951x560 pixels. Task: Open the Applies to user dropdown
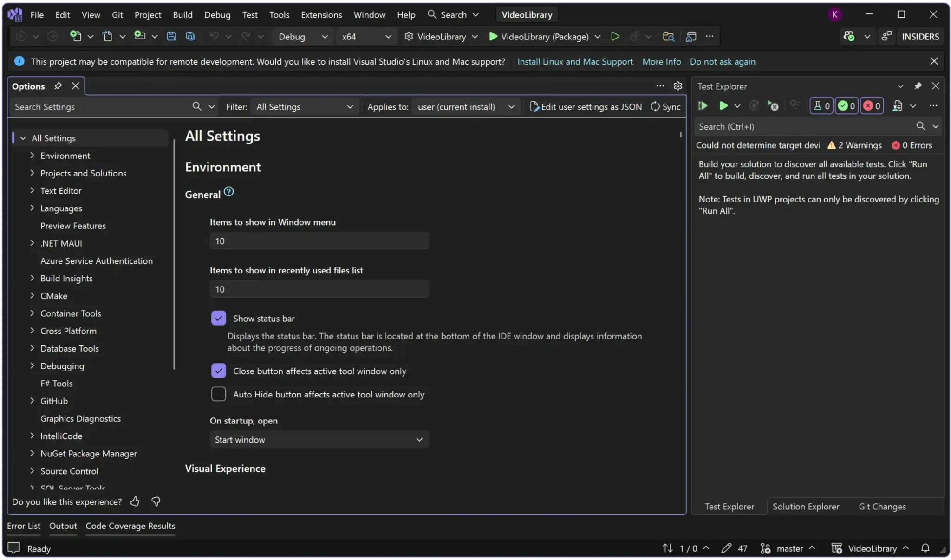(466, 107)
